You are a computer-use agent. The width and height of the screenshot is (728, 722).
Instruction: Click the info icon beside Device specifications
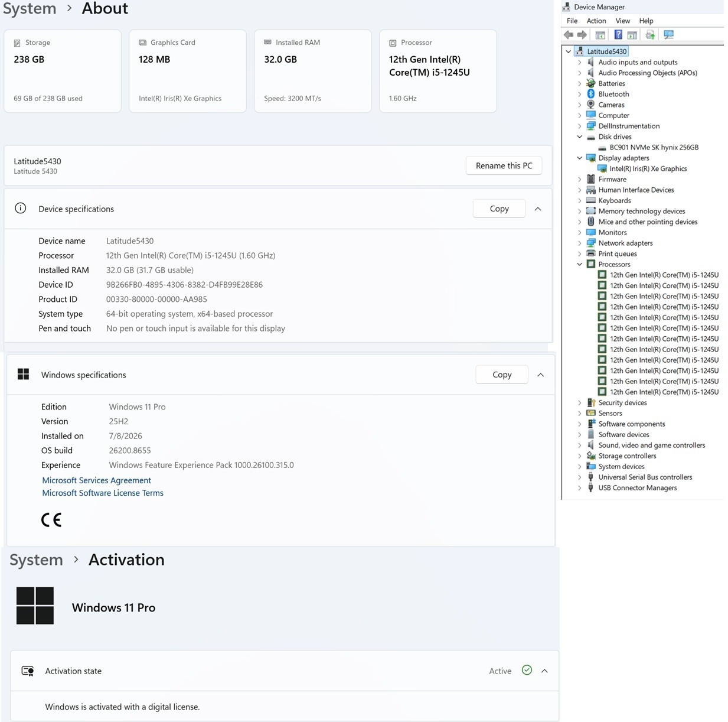point(21,208)
